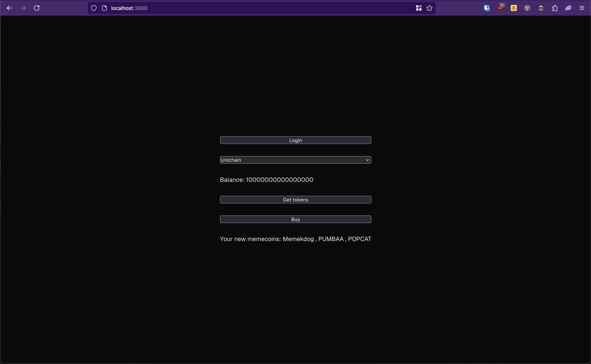Click the Get tokens button
The height and width of the screenshot is (364, 591).
click(296, 200)
